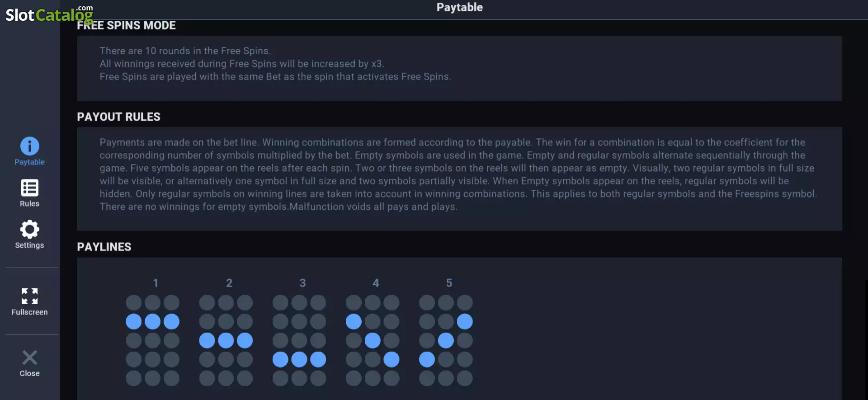Click the Fullscreen label text
Image resolution: width=868 pixels, height=400 pixels.
(30, 312)
